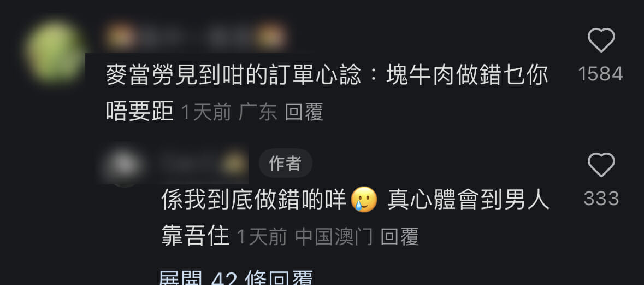Like the McDonald's comment with heart icon
The height and width of the screenshot is (285, 644).
point(601,40)
